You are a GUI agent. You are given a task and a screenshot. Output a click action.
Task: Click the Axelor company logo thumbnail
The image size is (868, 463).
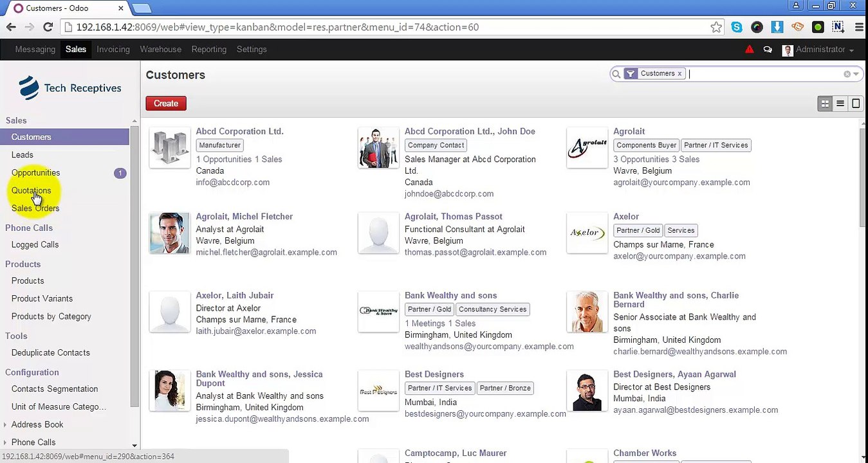point(587,233)
